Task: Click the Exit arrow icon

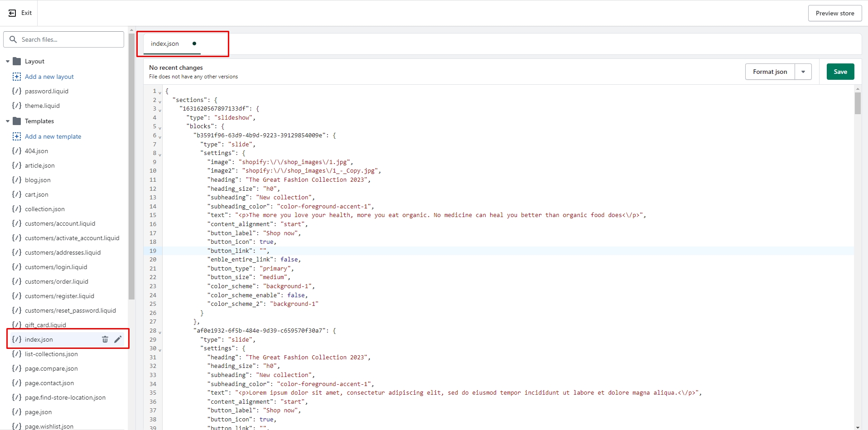Action: [12, 13]
